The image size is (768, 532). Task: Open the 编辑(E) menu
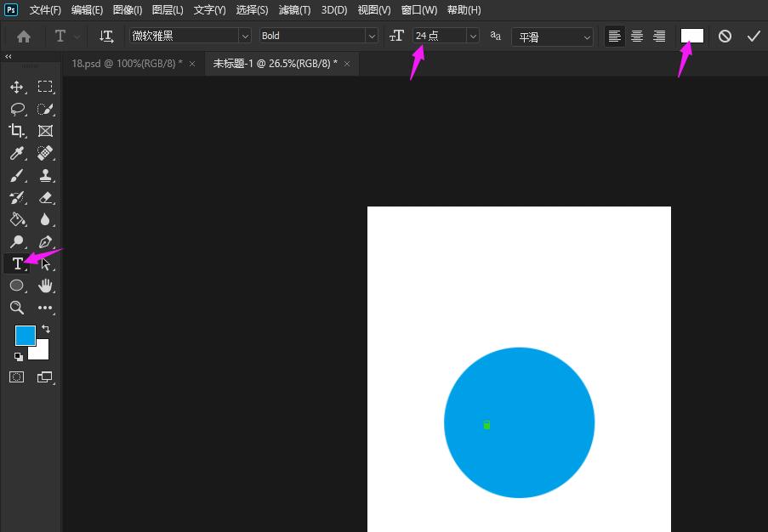[x=88, y=10]
